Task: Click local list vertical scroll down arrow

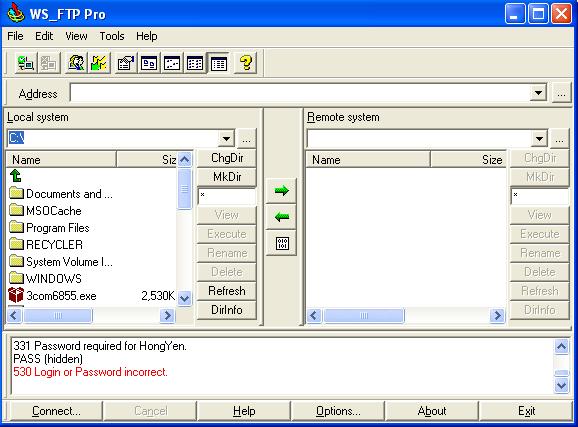Action: (x=184, y=298)
